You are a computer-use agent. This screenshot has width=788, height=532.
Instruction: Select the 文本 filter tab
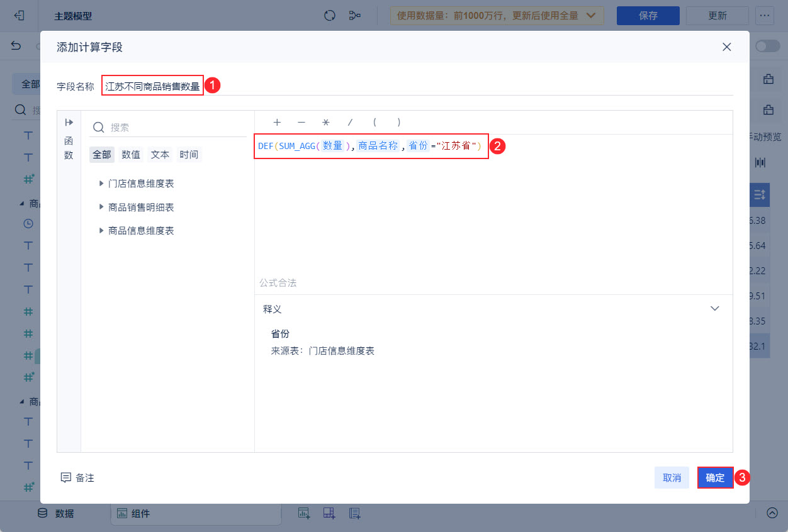[160, 154]
